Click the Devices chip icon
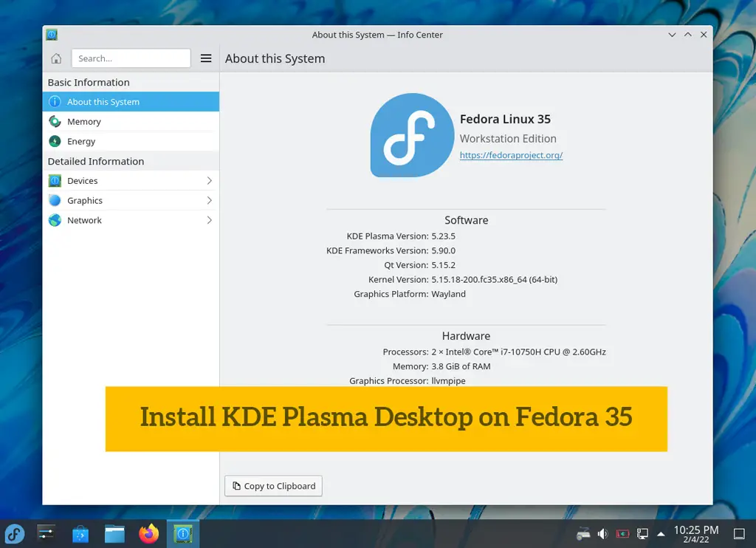 click(55, 181)
